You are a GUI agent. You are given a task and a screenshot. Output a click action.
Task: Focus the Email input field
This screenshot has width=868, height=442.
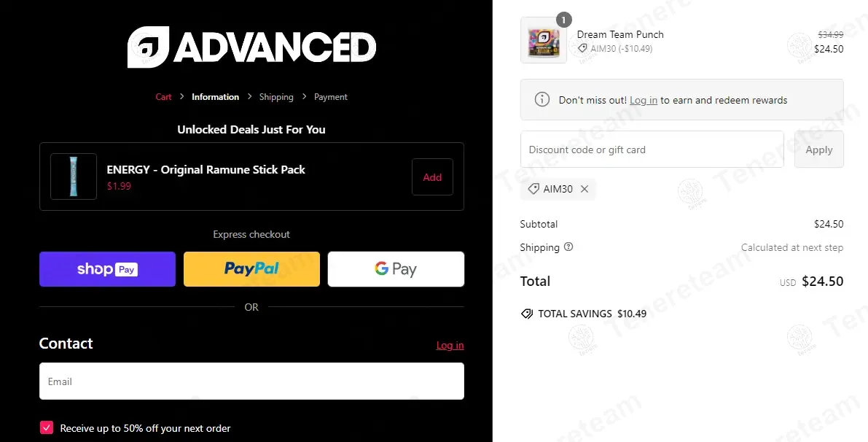251,381
